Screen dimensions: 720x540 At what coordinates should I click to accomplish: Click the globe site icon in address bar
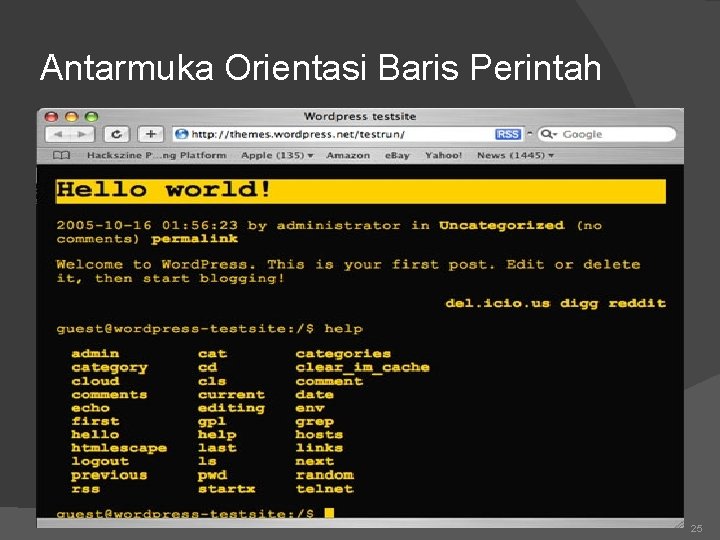[182, 134]
